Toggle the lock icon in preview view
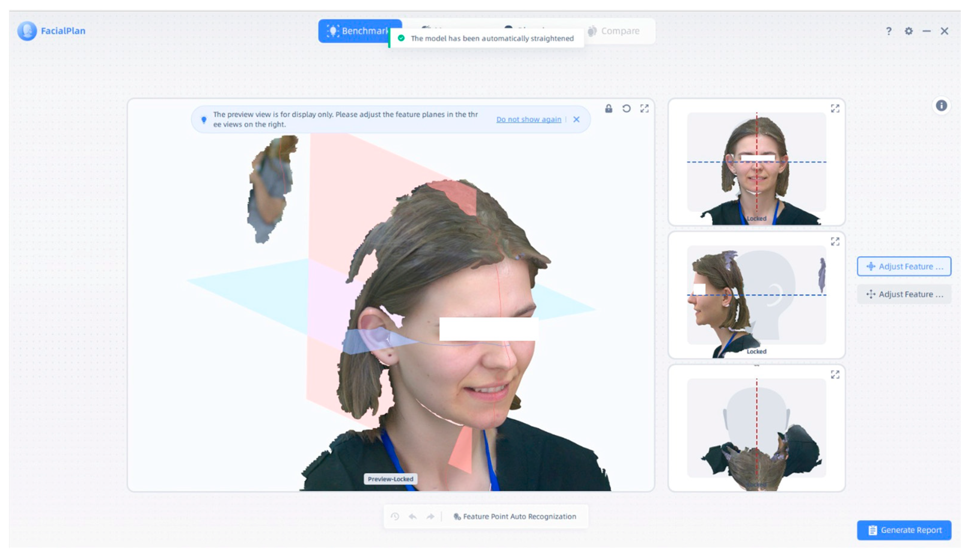Image resolution: width=969 pixels, height=560 pixels. (x=609, y=109)
